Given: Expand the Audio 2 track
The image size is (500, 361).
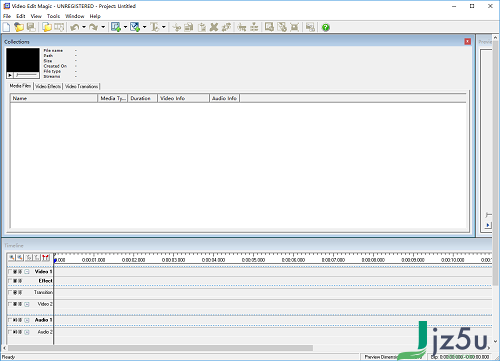Looking at the screenshot, I should [27, 332].
